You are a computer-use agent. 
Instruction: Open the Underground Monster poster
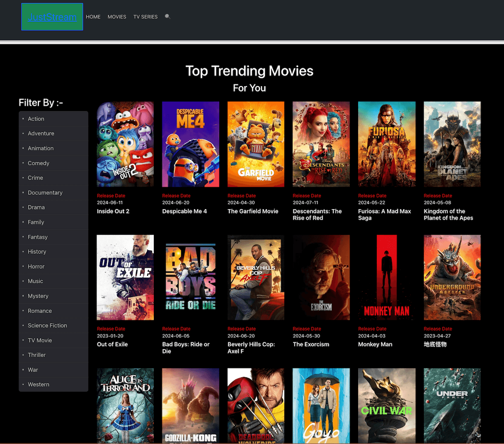coord(452,277)
